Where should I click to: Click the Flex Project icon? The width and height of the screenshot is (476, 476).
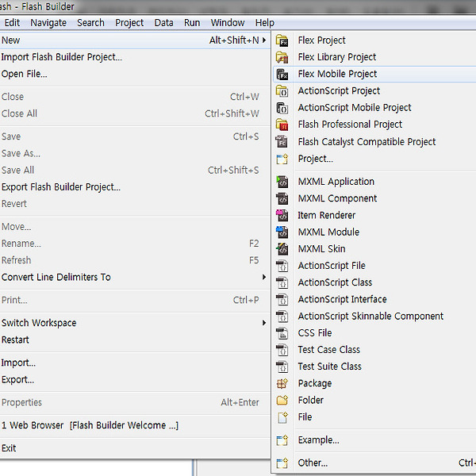point(282,40)
